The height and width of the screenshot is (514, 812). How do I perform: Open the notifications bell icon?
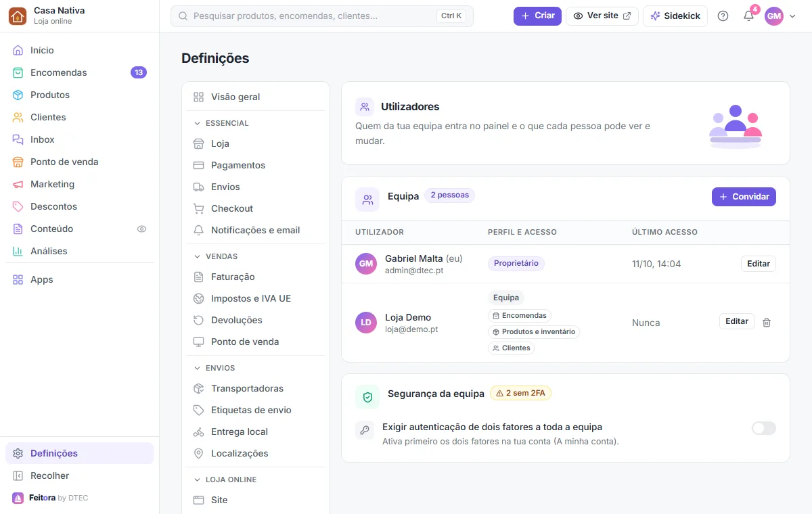[748, 16]
